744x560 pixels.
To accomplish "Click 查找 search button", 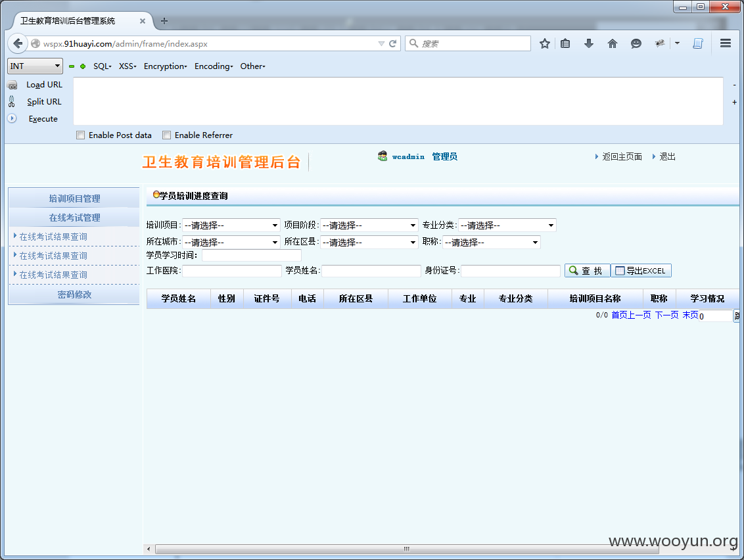I will point(588,271).
